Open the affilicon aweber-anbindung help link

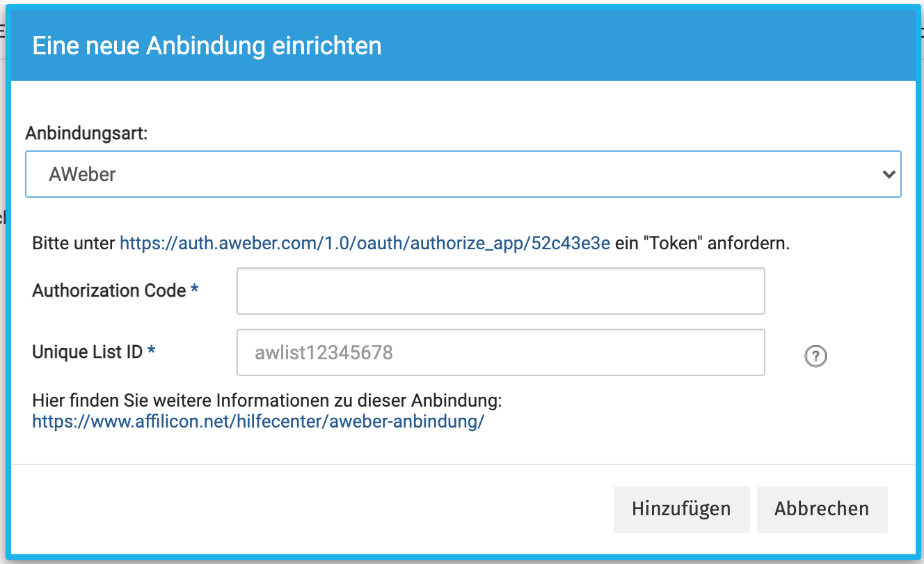[x=258, y=422]
